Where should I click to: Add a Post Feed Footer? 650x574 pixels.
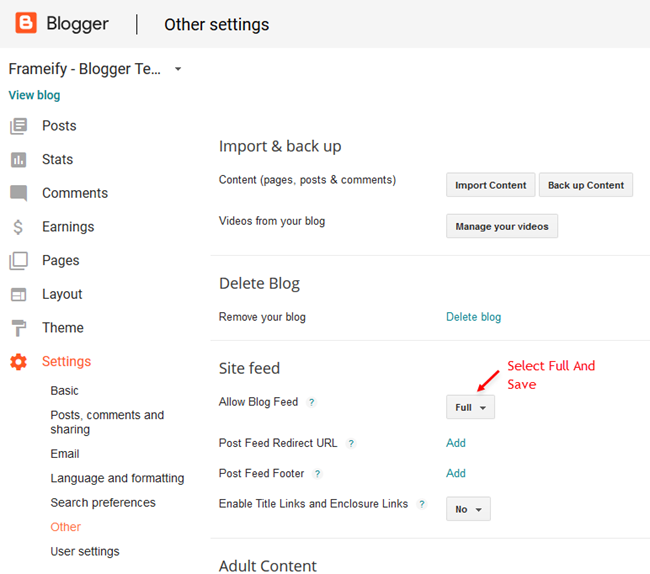(456, 473)
